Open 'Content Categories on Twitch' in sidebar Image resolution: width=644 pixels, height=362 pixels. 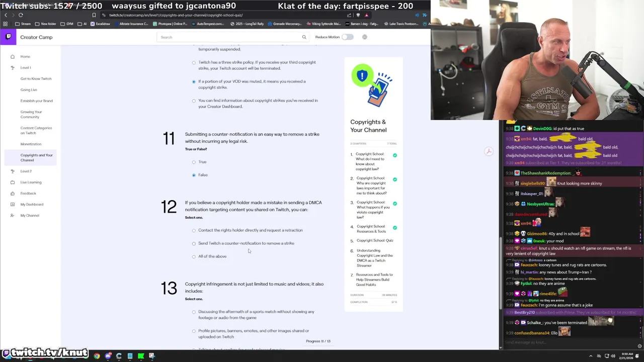pos(36,130)
